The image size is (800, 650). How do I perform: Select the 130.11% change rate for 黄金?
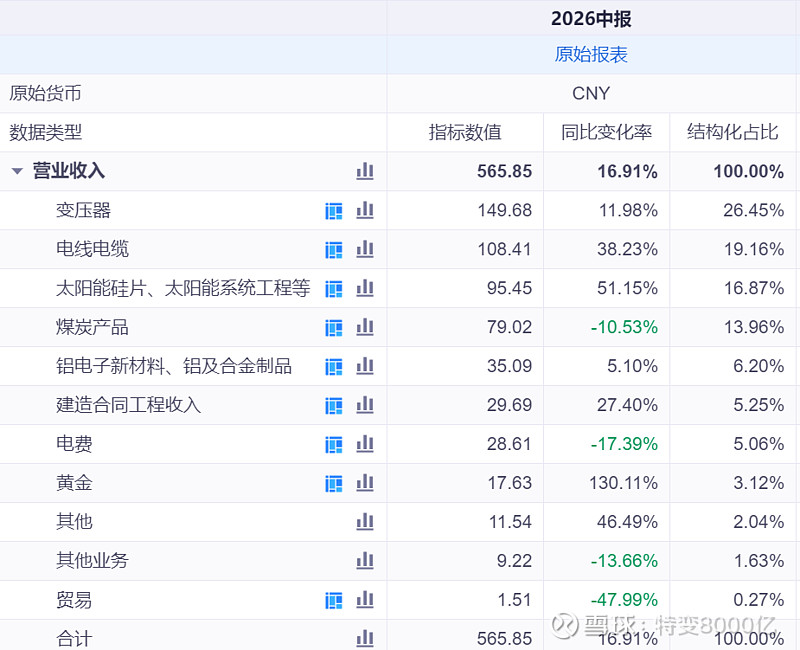point(623,483)
